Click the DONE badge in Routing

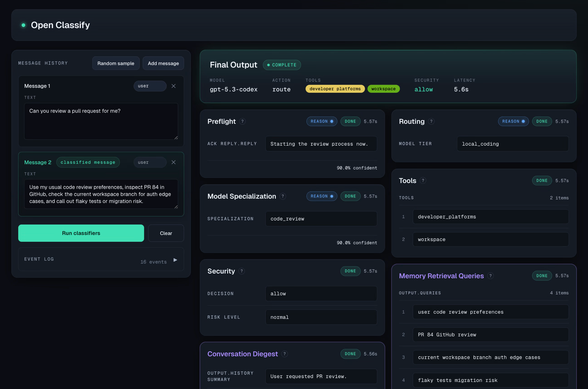[x=542, y=121]
